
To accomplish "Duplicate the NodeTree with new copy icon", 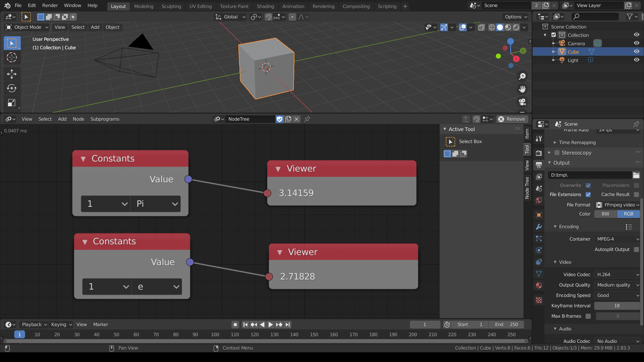I will click(288, 119).
